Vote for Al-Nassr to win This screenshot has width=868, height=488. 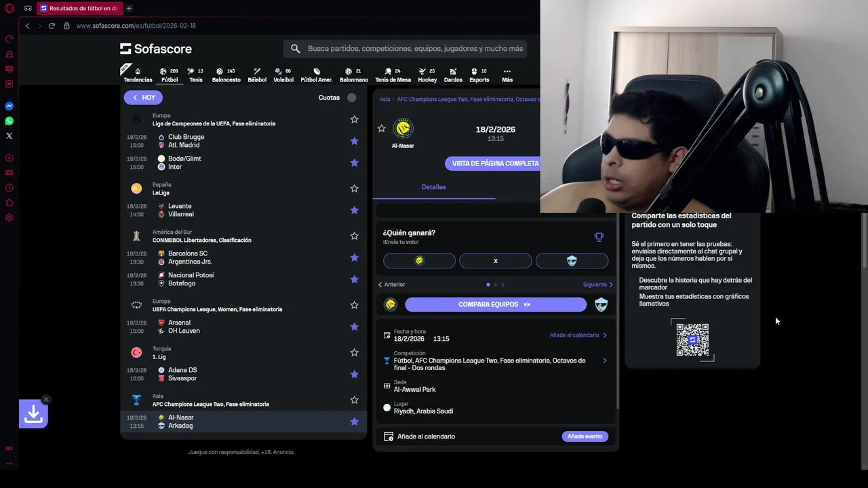[x=419, y=261]
